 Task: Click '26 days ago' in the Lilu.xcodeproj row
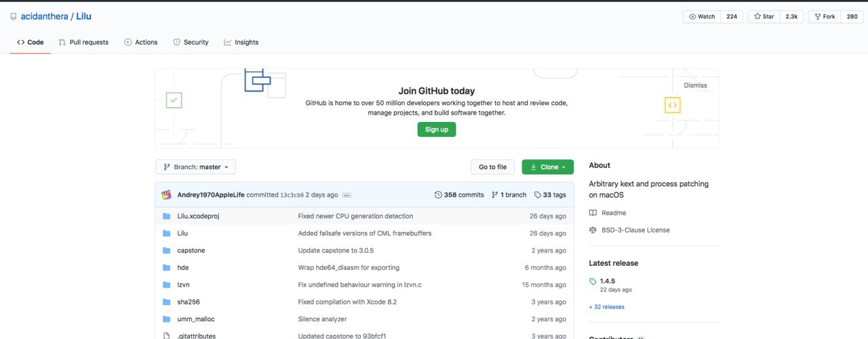coord(548,216)
